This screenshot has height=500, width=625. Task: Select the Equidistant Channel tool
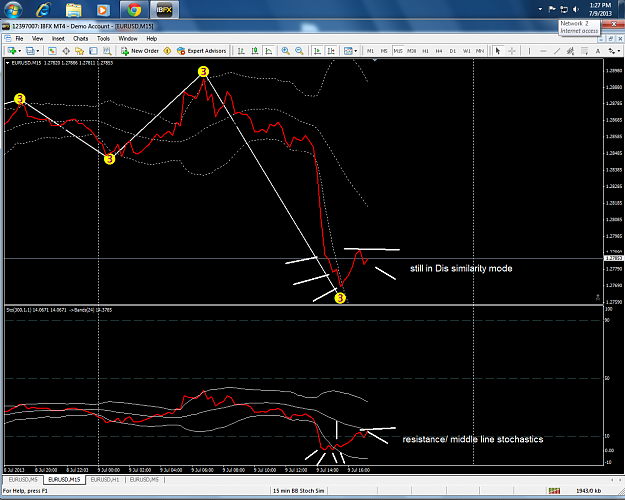[570, 51]
